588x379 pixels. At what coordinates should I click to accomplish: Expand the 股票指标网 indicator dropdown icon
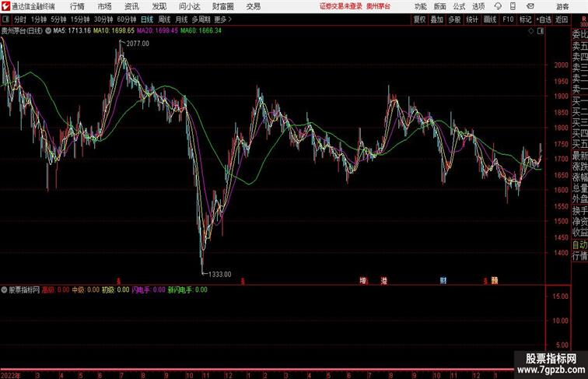coord(4,290)
